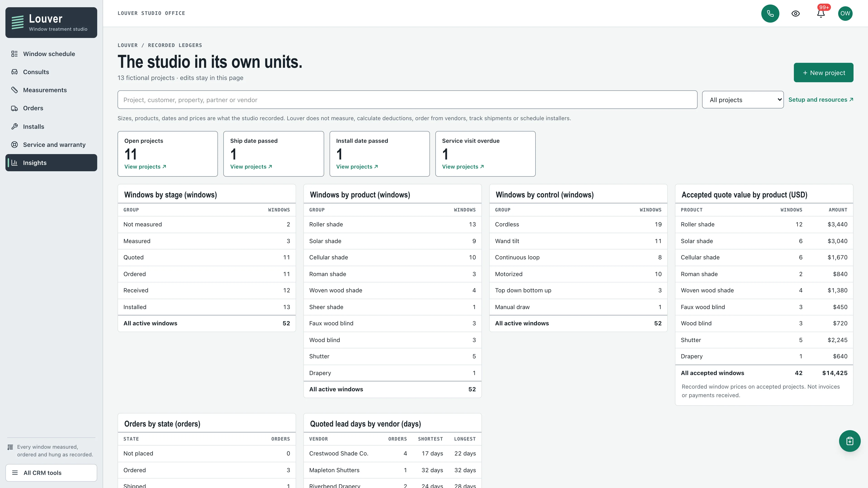Select the Not measured stage row
The image size is (868, 488).
(x=207, y=224)
